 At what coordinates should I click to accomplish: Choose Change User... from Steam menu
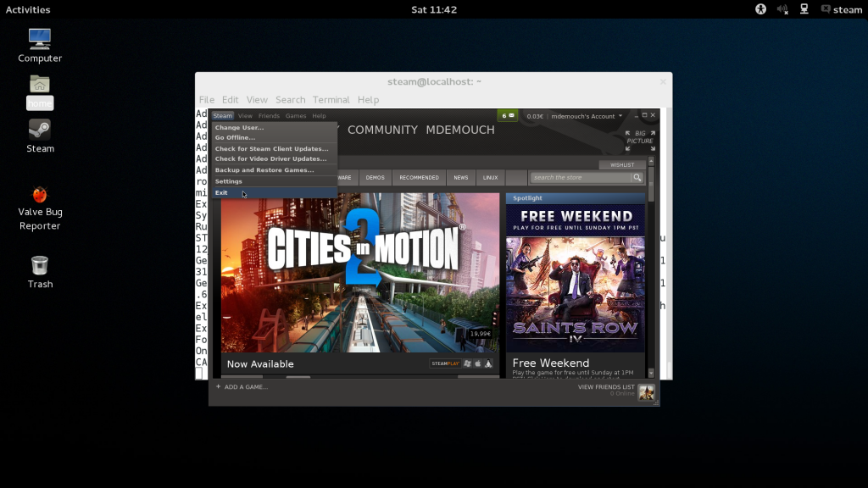click(275, 127)
